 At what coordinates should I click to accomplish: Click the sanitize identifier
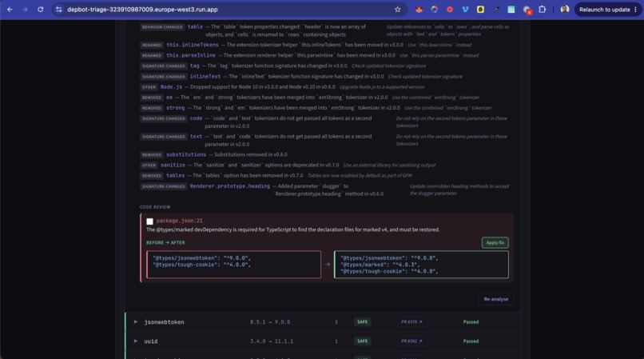(x=173, y=165)
